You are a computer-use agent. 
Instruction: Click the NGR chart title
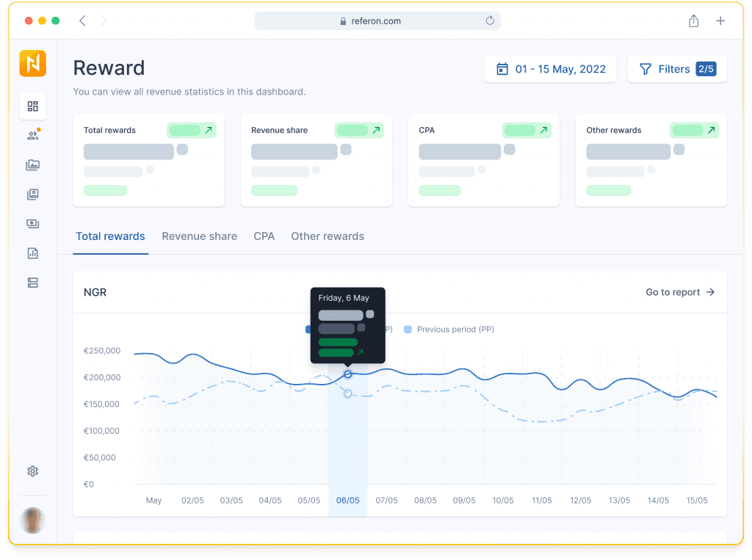coord(95,292)
